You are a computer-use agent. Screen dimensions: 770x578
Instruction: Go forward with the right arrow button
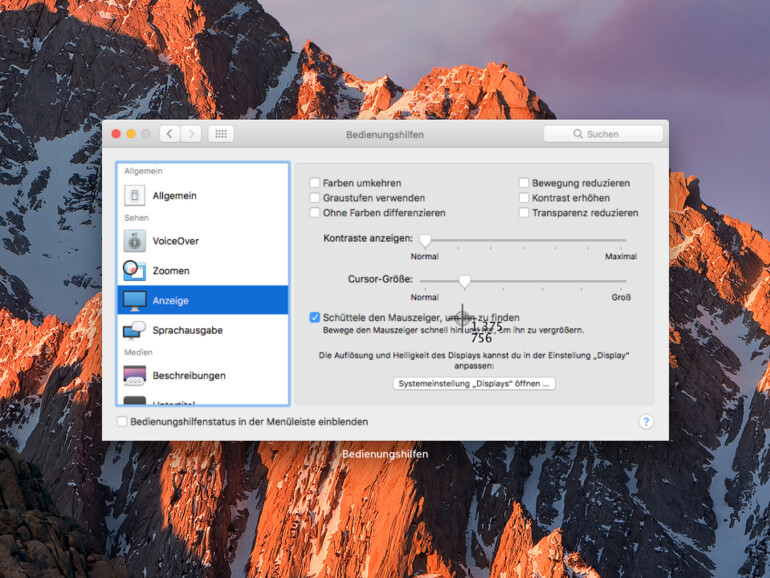[191, 134]
